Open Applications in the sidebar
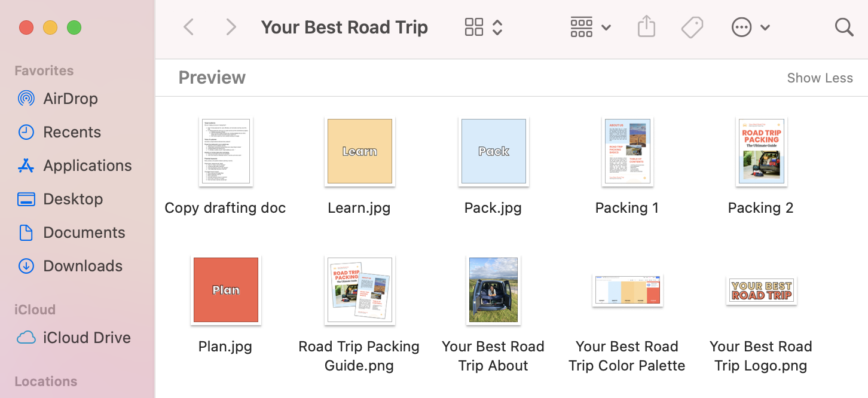Image resolution: width=868 pixels, height=398 pixels. (x=87, y=166)
